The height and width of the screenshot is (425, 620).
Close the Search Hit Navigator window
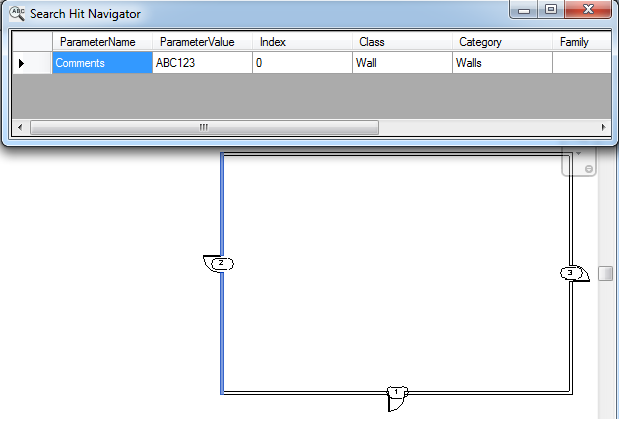coord(588,9)
